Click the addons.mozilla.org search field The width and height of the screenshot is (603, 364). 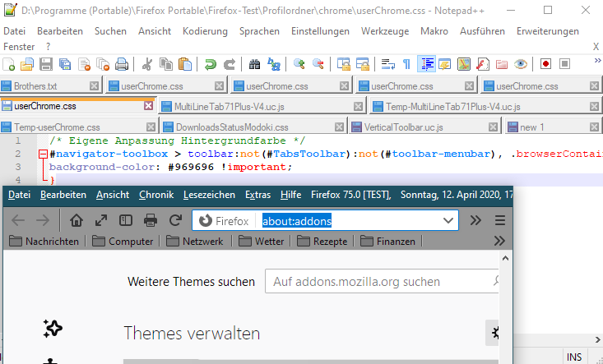(378, 282)
